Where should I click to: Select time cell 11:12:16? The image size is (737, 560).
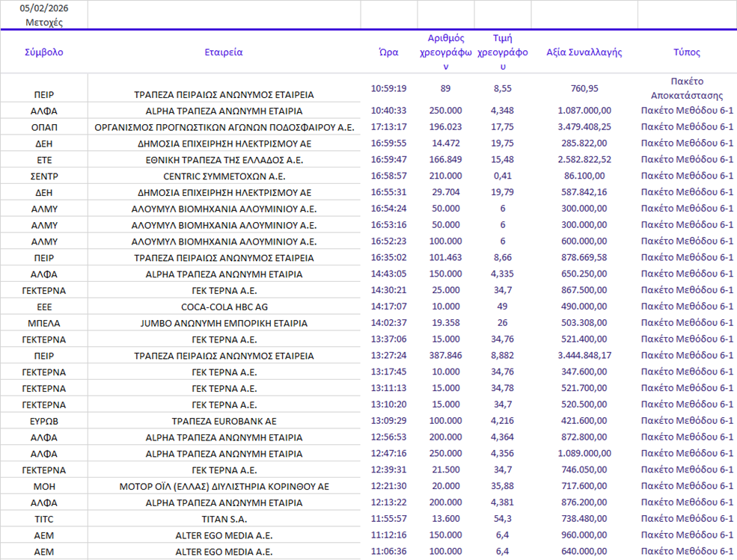(389, 535)
